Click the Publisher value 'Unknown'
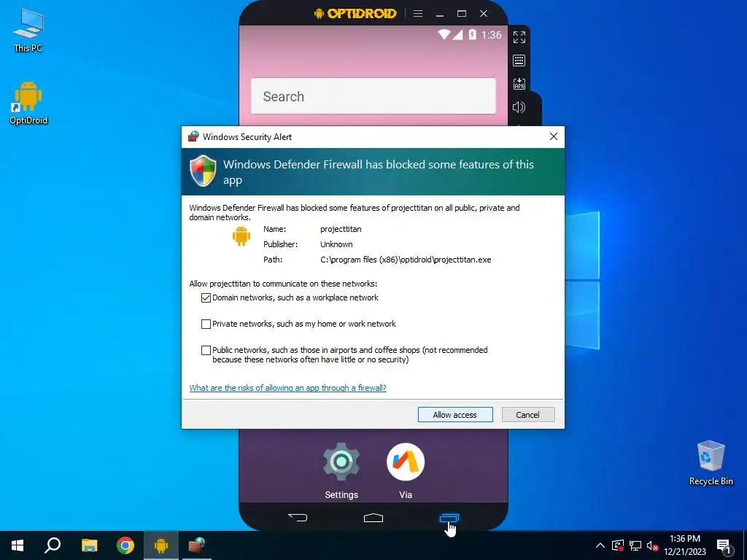This screenshot has width=747, height=560. (336, 244)
